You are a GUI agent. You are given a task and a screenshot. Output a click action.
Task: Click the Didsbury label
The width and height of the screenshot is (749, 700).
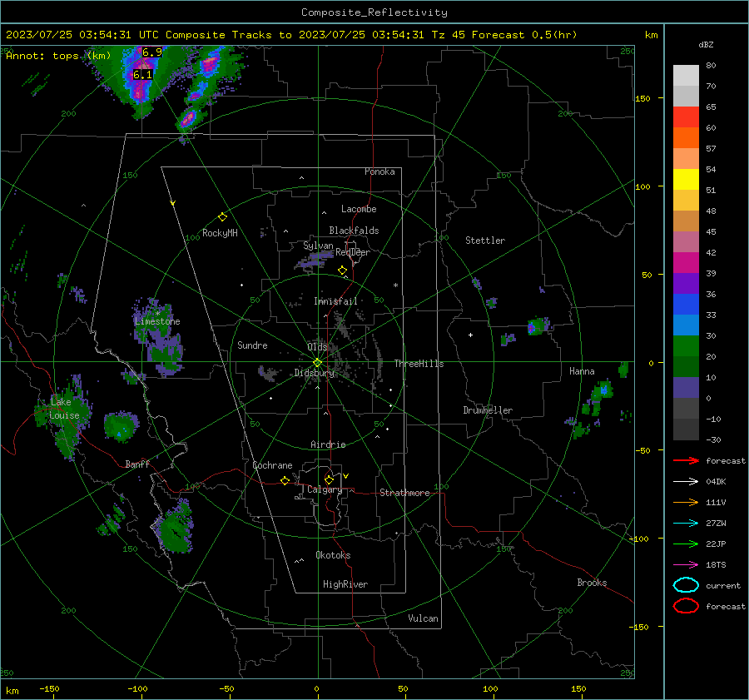point(314,373)
